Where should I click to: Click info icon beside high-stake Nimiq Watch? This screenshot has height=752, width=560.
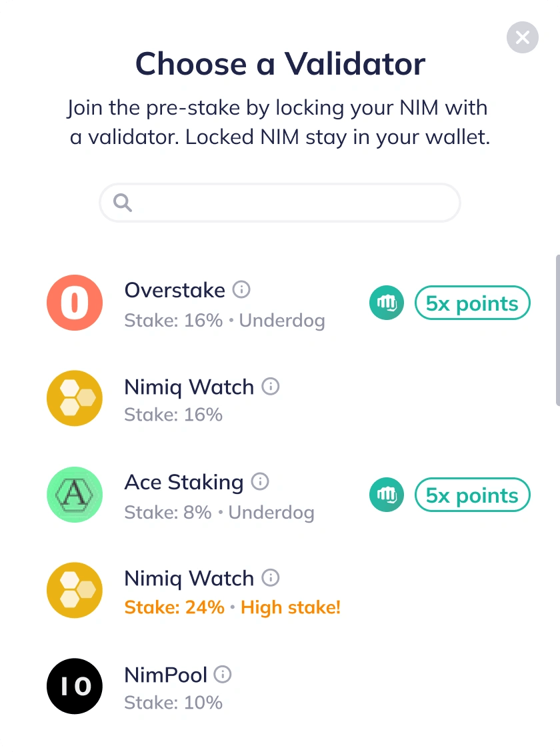(x=271, y=577)
